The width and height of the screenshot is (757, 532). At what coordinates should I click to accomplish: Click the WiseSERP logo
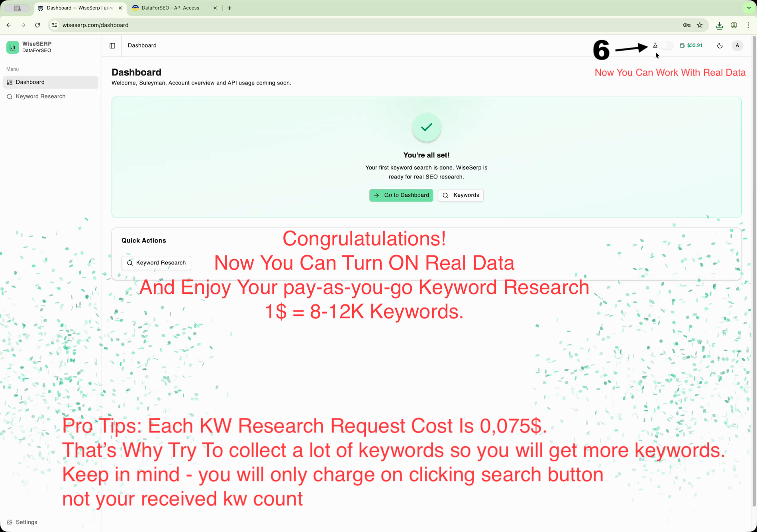click(13, 47)
